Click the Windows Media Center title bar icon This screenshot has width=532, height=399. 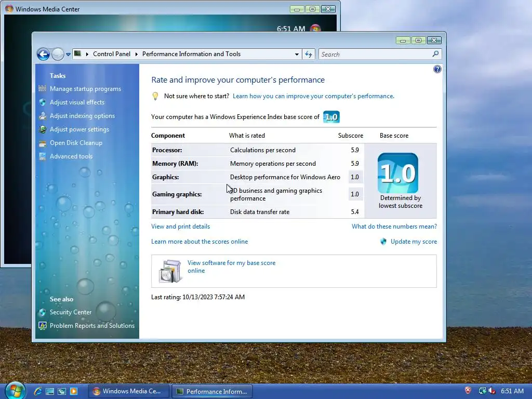coord(9,9)
